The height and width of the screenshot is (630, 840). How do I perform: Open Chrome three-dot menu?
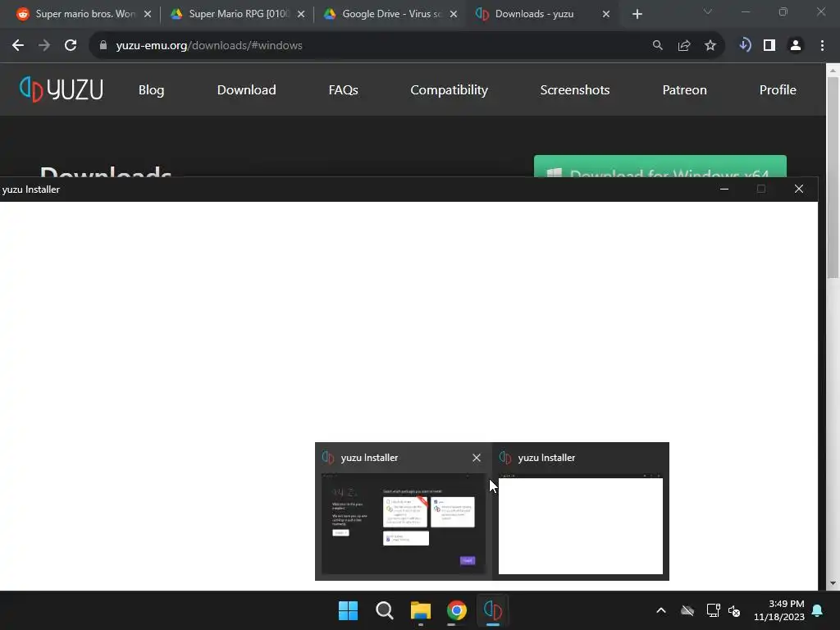pos(822,46)
